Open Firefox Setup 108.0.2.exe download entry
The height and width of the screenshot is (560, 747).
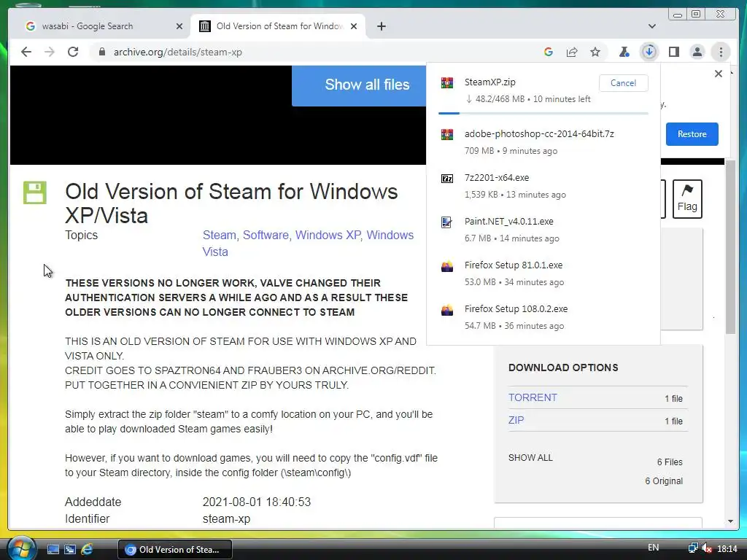click(x=543, y=317)
